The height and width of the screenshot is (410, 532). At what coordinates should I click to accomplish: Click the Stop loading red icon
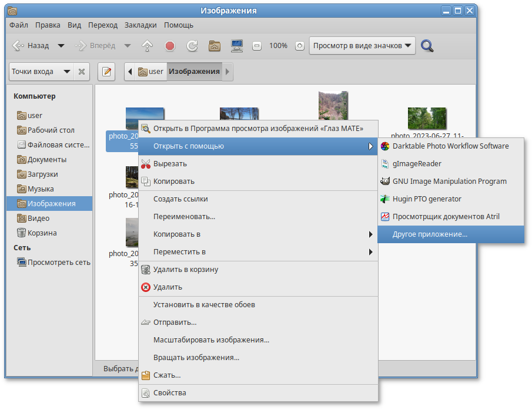[170, 46]
